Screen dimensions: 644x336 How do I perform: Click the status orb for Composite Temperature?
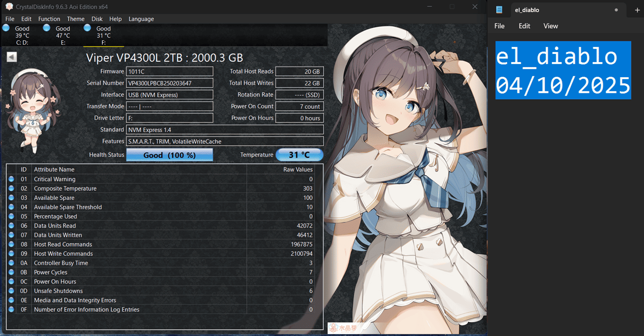[x=11, y=188]
